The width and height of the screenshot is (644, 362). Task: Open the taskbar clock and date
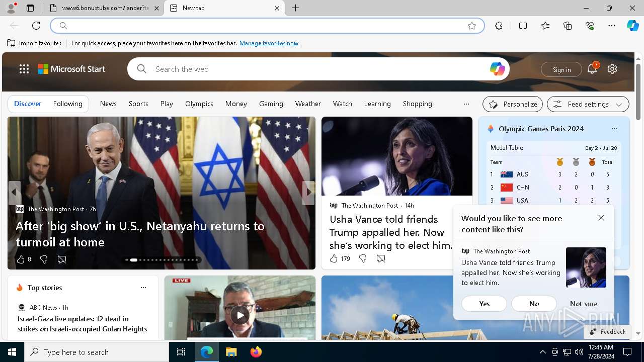click(x=601, y=352)
